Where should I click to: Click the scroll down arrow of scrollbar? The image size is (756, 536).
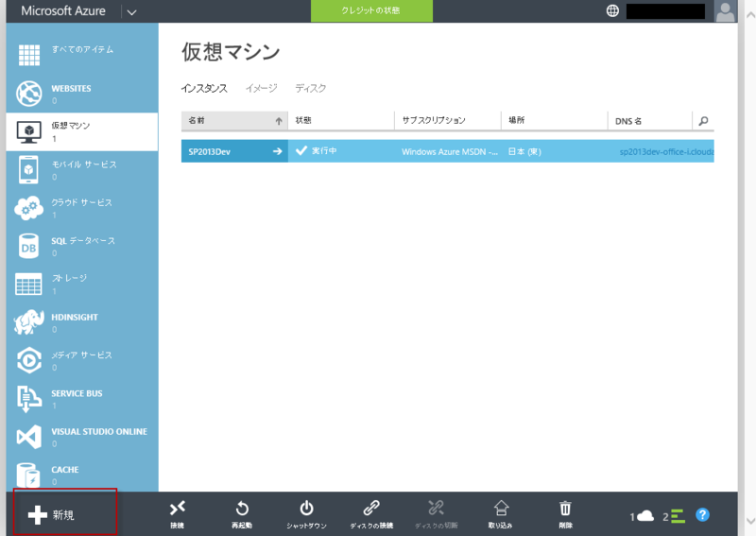750,521
